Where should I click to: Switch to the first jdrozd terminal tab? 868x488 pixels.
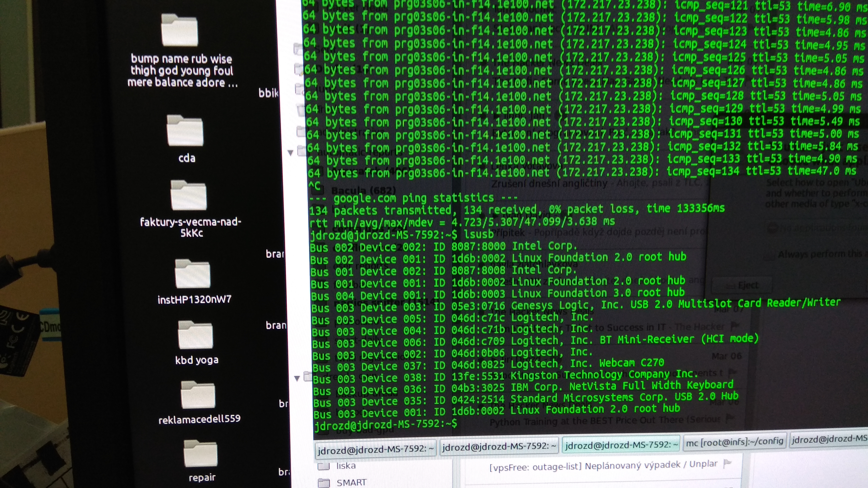375,449
